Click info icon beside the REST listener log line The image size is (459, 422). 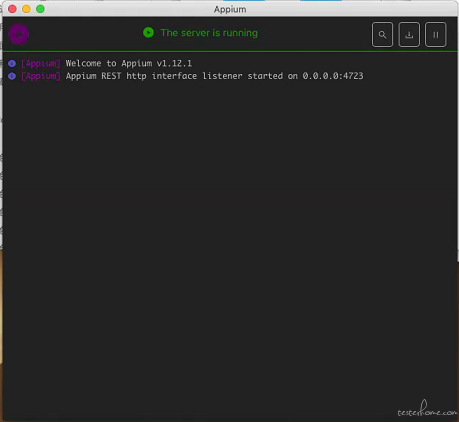[12, 76]
